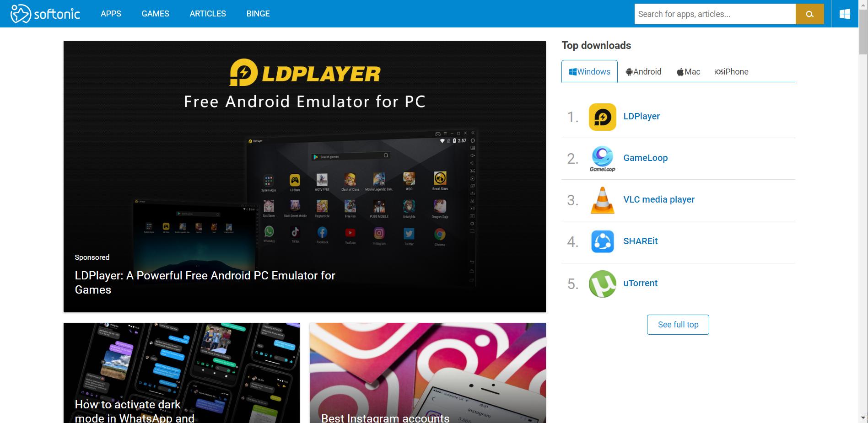Open the Best Instagram accounts article thumbnail
868x423 pixels.
click(427, 373)
